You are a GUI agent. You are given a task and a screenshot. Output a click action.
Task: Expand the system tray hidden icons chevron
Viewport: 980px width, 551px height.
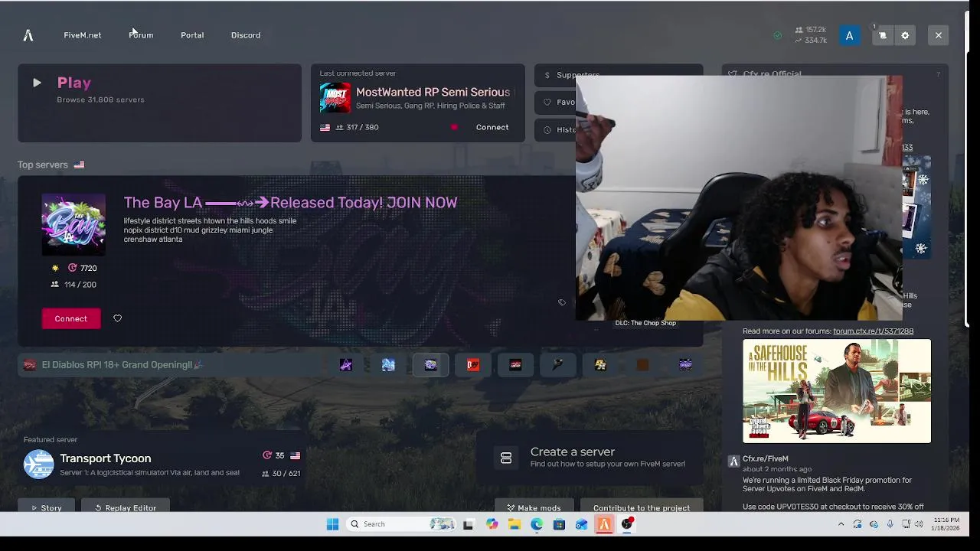(x=841, y=524)
